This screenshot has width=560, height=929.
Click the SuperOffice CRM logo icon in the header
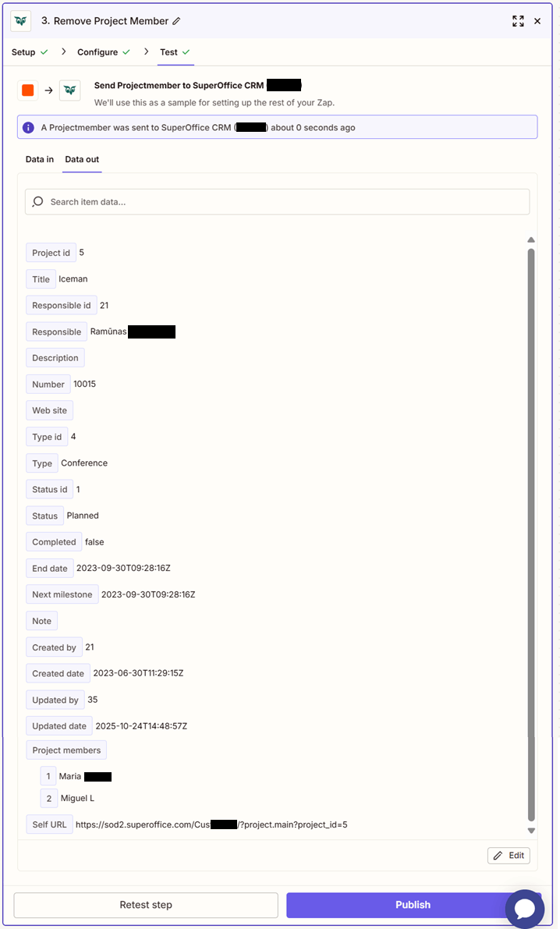click(20, 21)
